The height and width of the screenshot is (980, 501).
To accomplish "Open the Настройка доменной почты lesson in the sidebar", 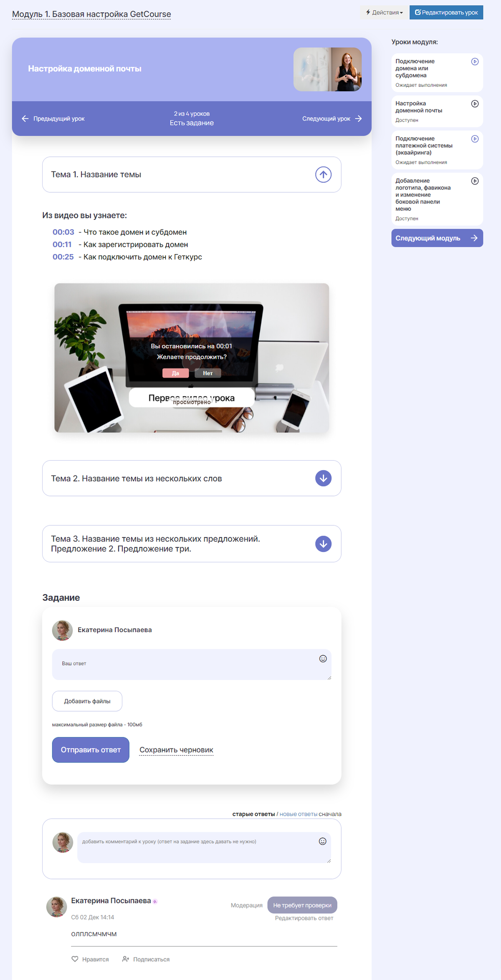I will (x=437, y=111).
